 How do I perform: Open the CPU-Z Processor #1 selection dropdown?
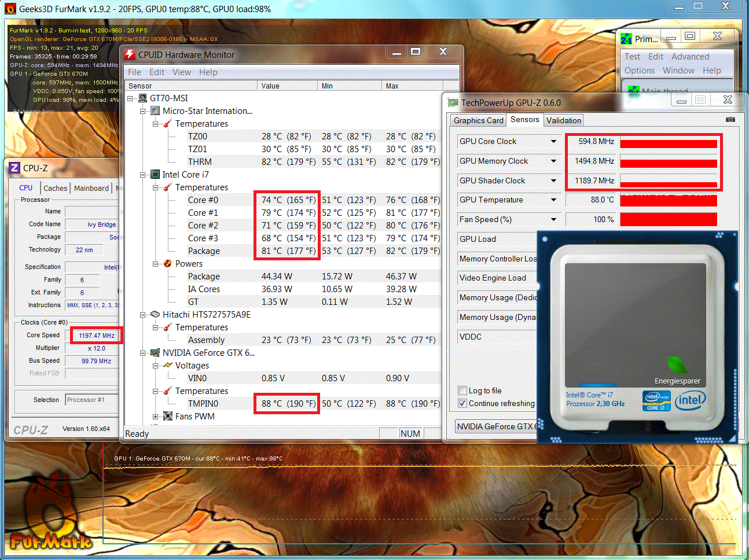click(92, 400)
